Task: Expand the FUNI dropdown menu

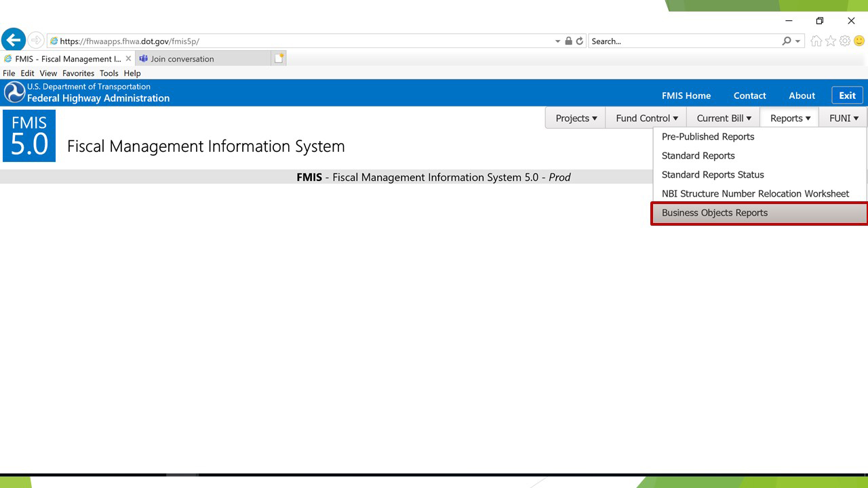Action: pos(843,118)
